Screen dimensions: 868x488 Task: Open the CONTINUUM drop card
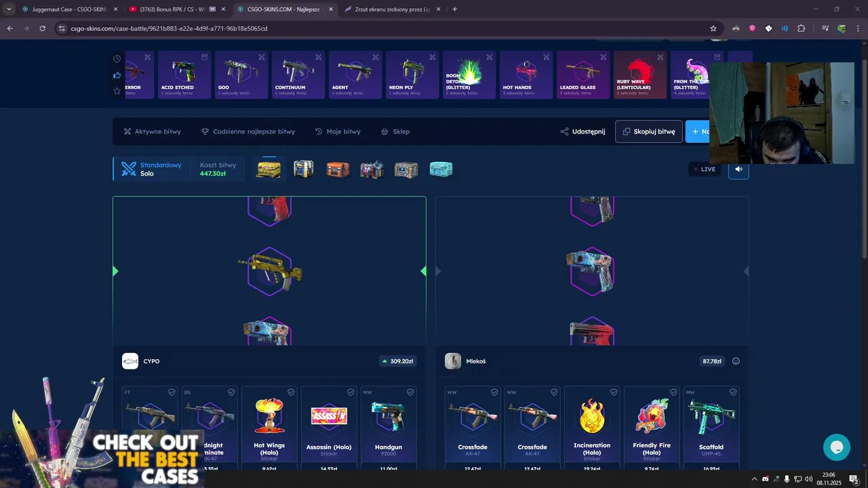(x=298, y=75)
